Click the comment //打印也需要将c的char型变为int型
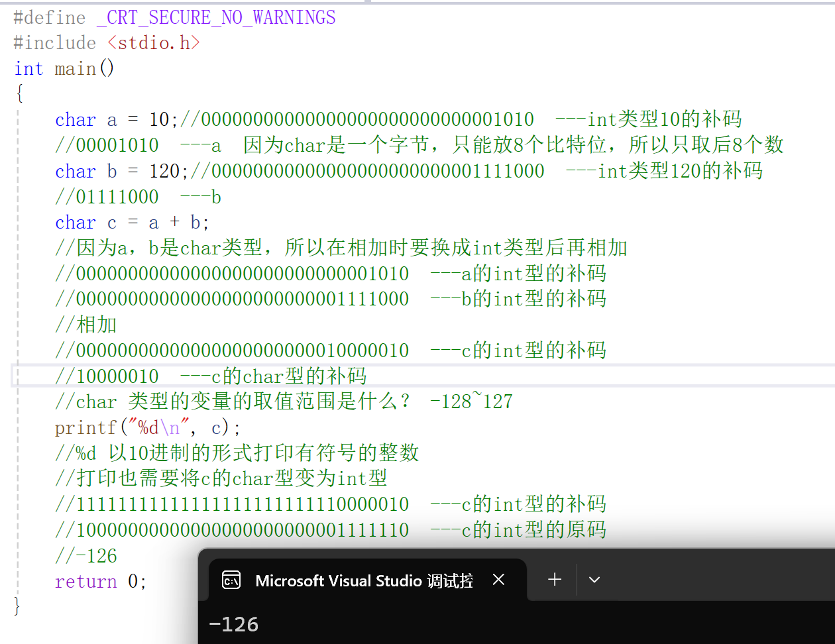The image size is (835, 644). pos(221,478)
